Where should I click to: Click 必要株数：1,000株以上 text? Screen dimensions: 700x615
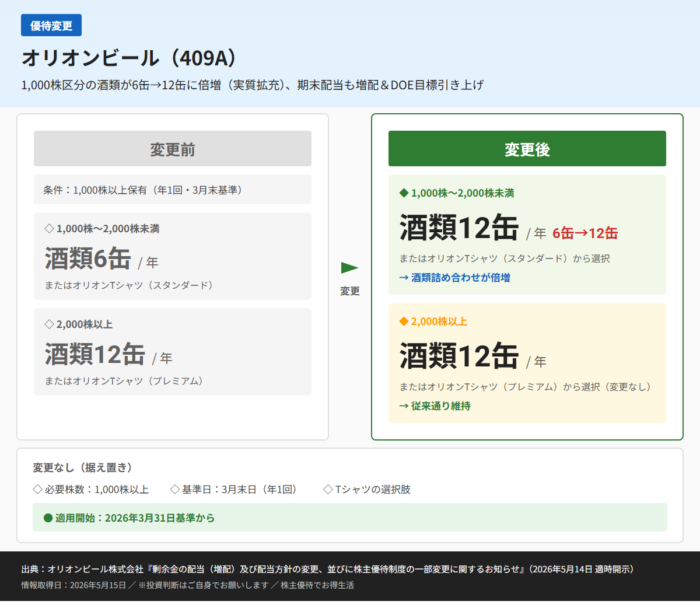coord(97,490)
